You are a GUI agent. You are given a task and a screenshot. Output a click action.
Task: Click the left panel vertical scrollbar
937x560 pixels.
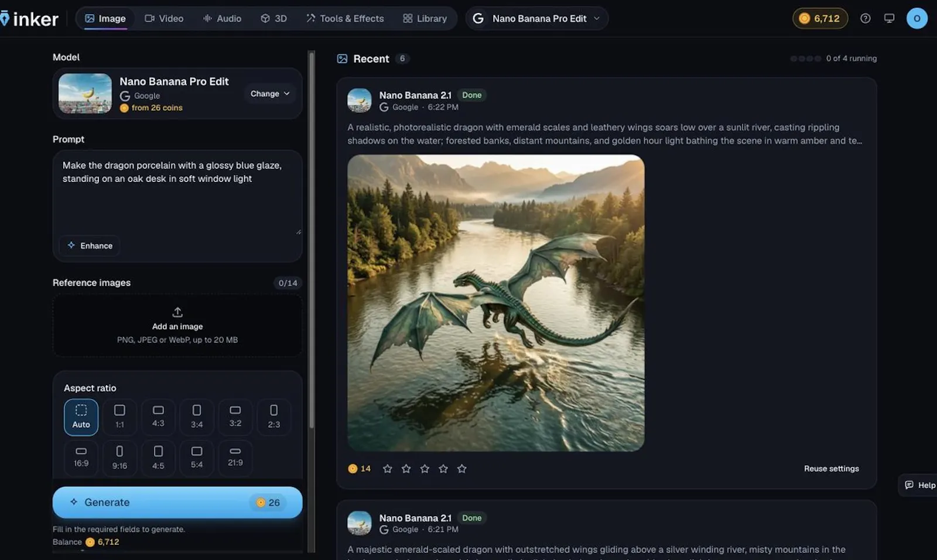[x=312, y=240]
